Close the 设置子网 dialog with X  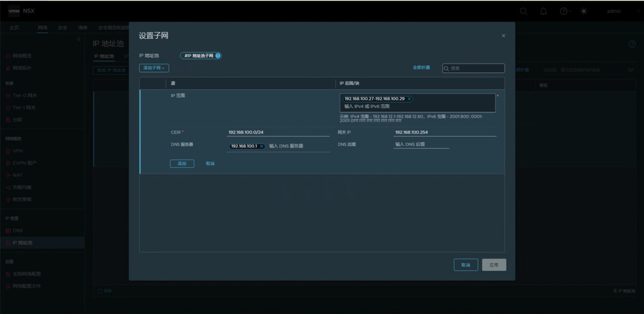[504, 36]
